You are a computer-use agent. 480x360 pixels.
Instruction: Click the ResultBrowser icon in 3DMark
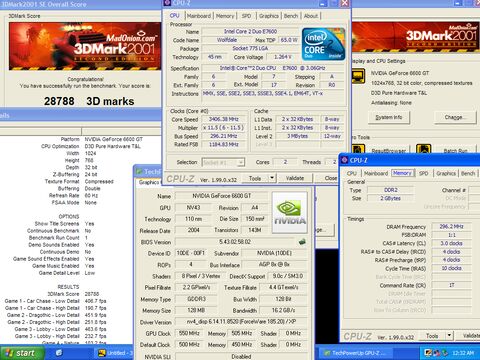coord(358,149)
